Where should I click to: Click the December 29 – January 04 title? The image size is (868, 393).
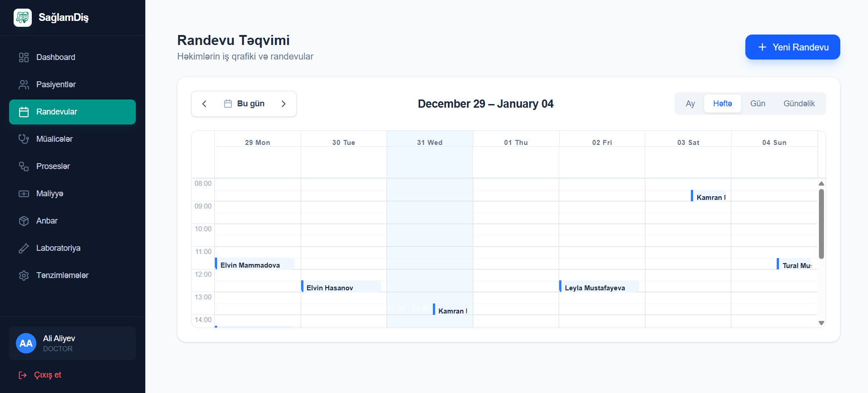click(486, 104)
